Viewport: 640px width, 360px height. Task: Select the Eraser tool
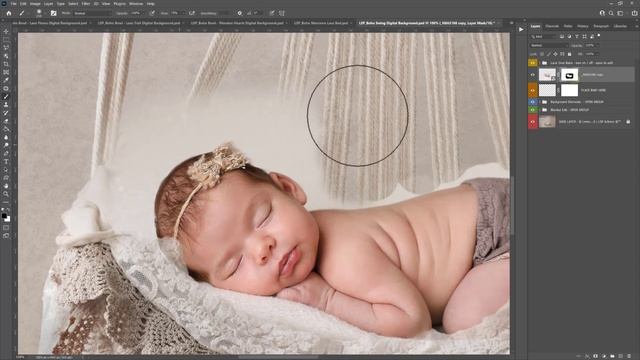(6, 121)
